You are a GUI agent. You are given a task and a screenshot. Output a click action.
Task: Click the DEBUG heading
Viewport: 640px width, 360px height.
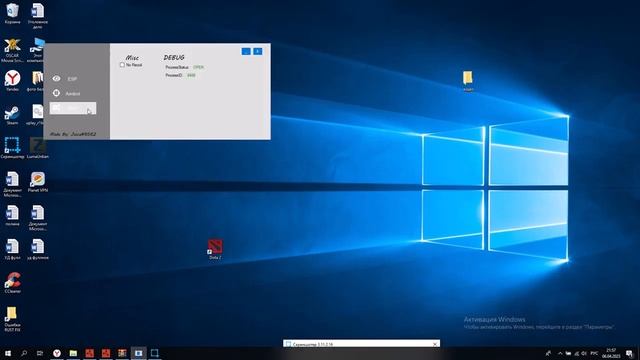[174, 58]
